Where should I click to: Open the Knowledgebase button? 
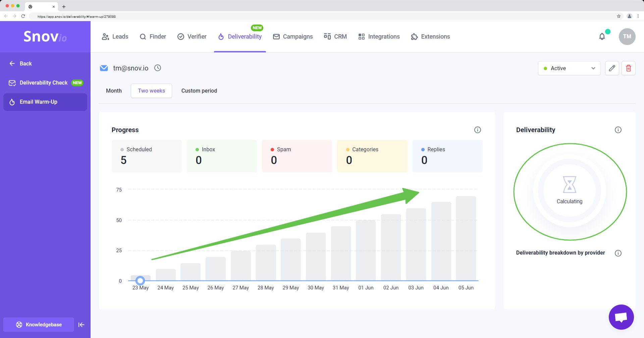coord(39,325)
